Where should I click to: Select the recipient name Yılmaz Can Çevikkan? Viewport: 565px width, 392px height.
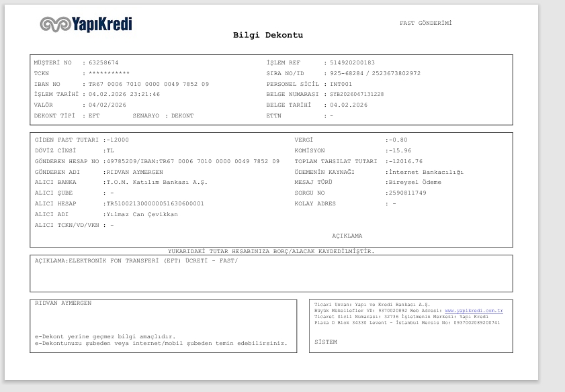tap(142, 215)
